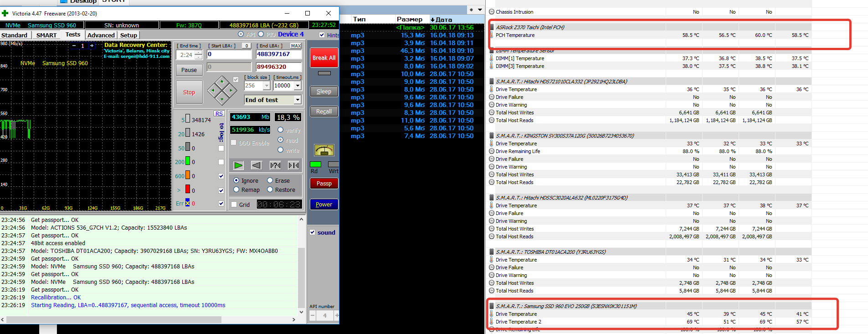
Task: Open the dropdown arrow above the file list
Action: click(480, 10)
